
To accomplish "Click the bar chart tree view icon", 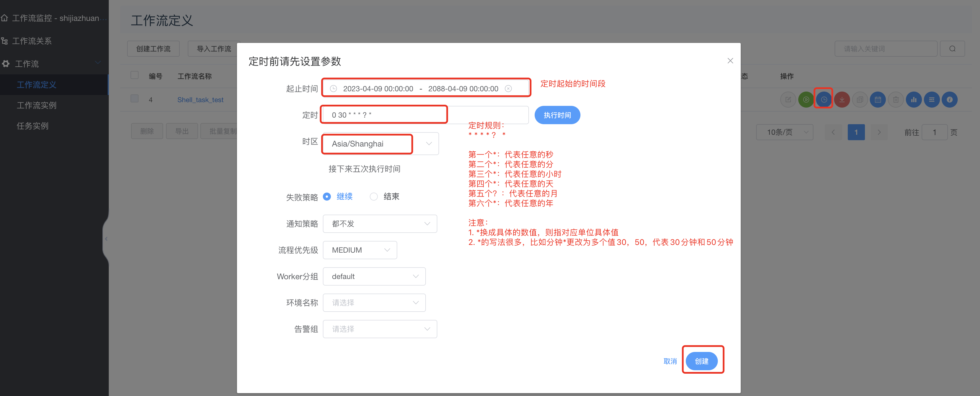I will [913, 100].
